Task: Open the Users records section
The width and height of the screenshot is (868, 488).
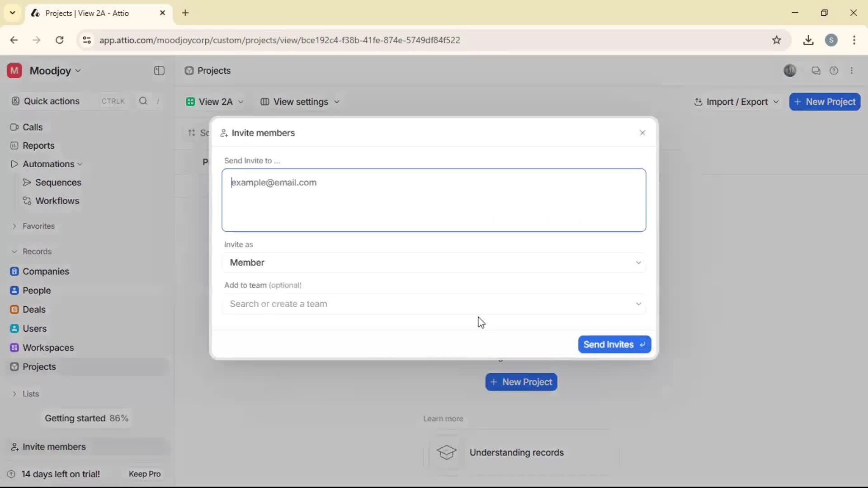Action: click(35, 328)
